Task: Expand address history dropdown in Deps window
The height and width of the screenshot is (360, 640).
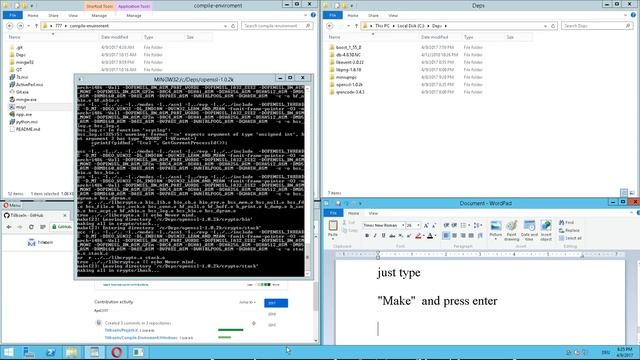Action: pos(545,26)
